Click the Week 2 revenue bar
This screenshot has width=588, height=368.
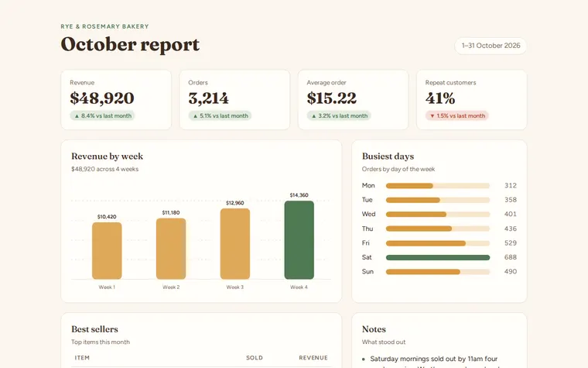pos(171,249)
